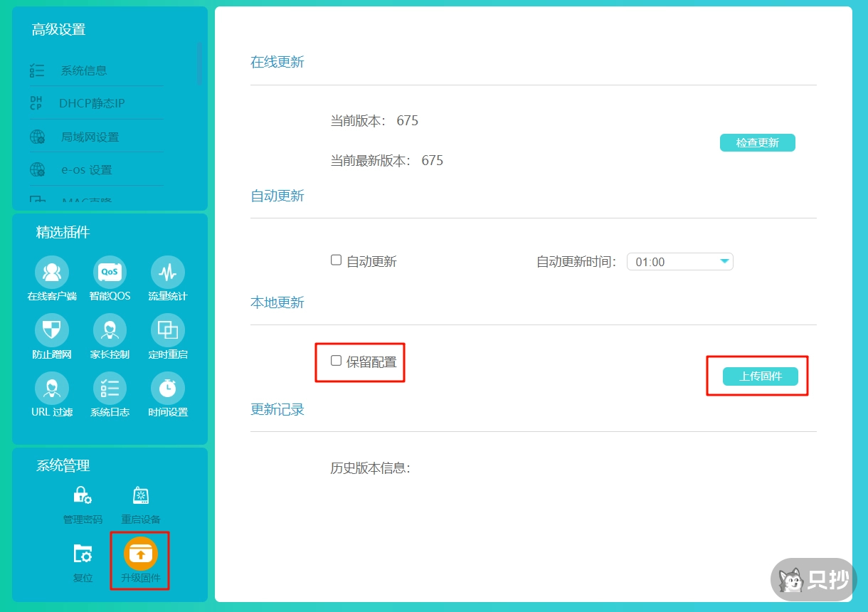This screenshot has height=612, width=868.
Task: Expand the 01:00 update time selector
Action: coord(679,261)
